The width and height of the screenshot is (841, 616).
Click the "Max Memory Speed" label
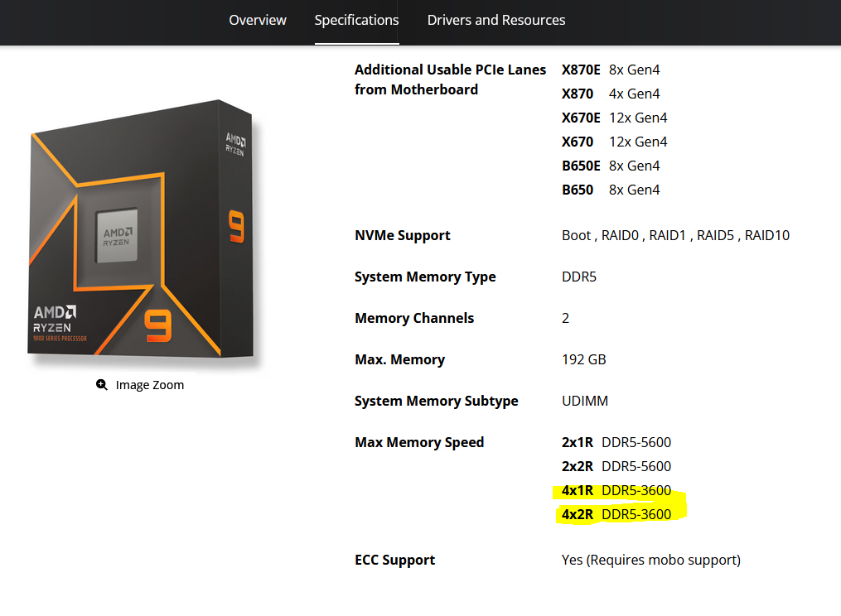tap(419, 442)
